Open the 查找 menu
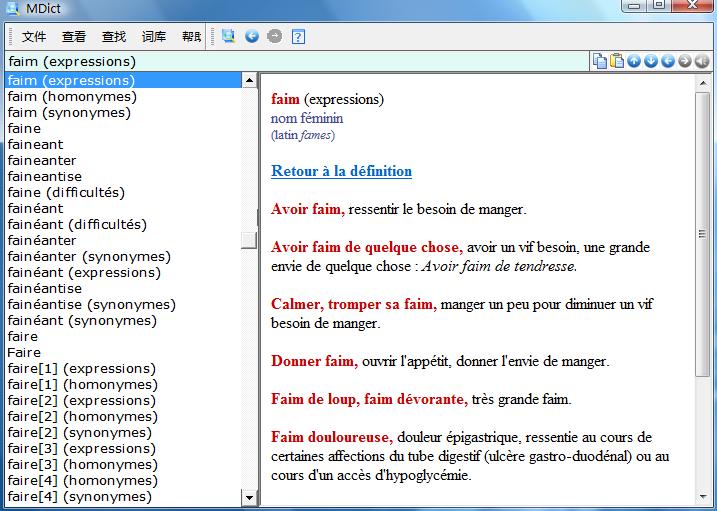 [114, 37]
